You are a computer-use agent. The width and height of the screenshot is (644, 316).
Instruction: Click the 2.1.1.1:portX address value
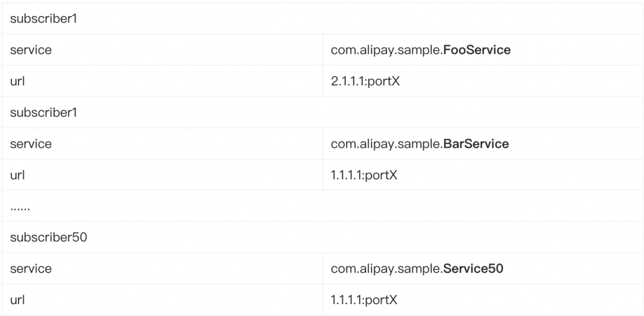click(x=365, y=81)
